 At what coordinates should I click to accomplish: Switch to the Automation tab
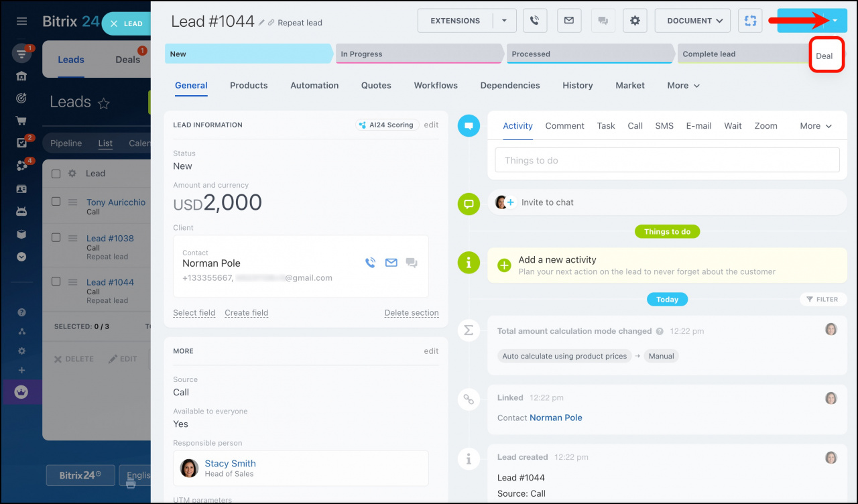click(314, 86)
